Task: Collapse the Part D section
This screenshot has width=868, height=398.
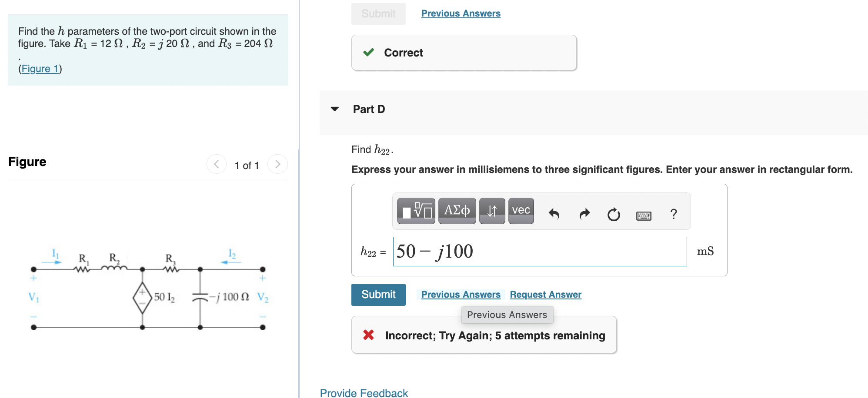Action: (x=334, y=109)
